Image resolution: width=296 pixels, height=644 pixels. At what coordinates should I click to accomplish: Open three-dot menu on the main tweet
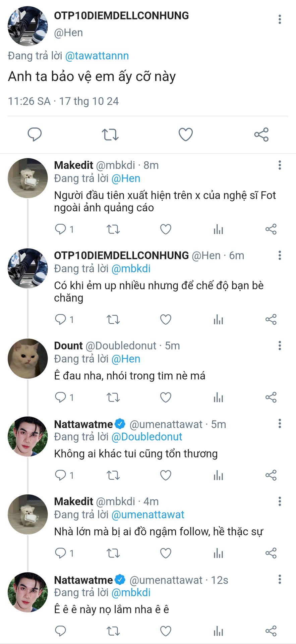click(280, 19)
